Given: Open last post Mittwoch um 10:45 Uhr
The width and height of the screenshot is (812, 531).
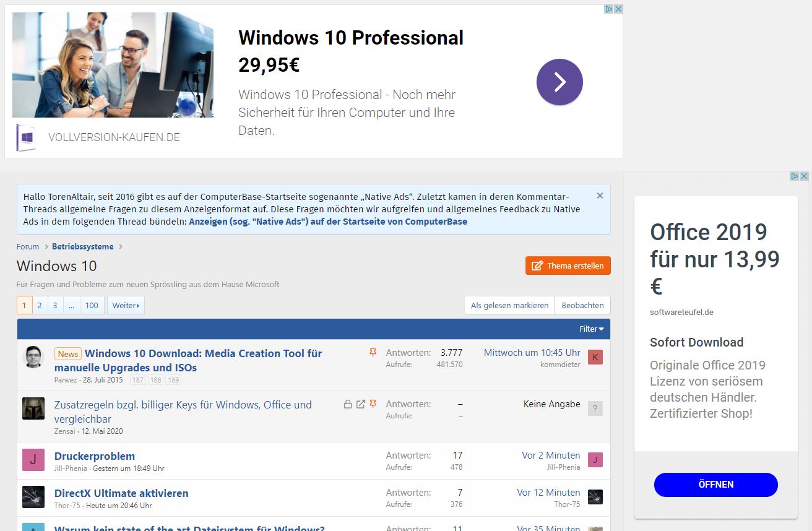Looking at the screenshot, I should tap(532, 353).
